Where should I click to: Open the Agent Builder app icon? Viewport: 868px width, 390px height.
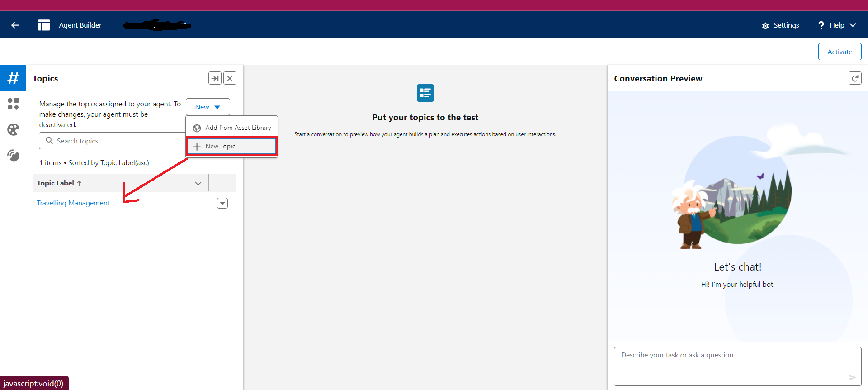tap(44, 25)
